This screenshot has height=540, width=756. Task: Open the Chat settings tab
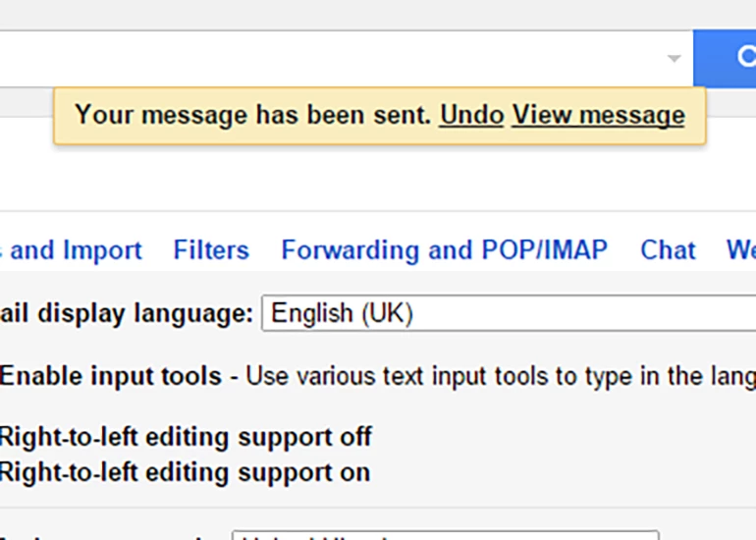click(x=668, y=249)
